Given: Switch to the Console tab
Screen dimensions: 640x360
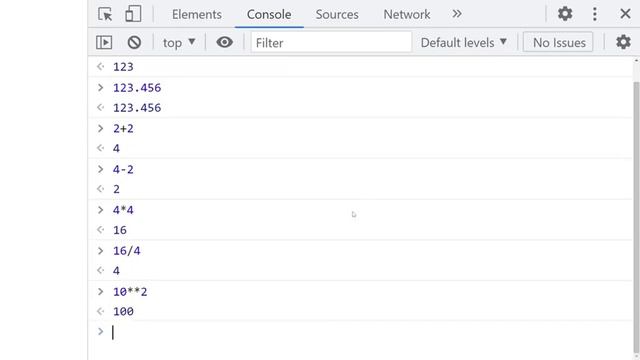Looking at the screenshot, I should (x=269, y=14).
